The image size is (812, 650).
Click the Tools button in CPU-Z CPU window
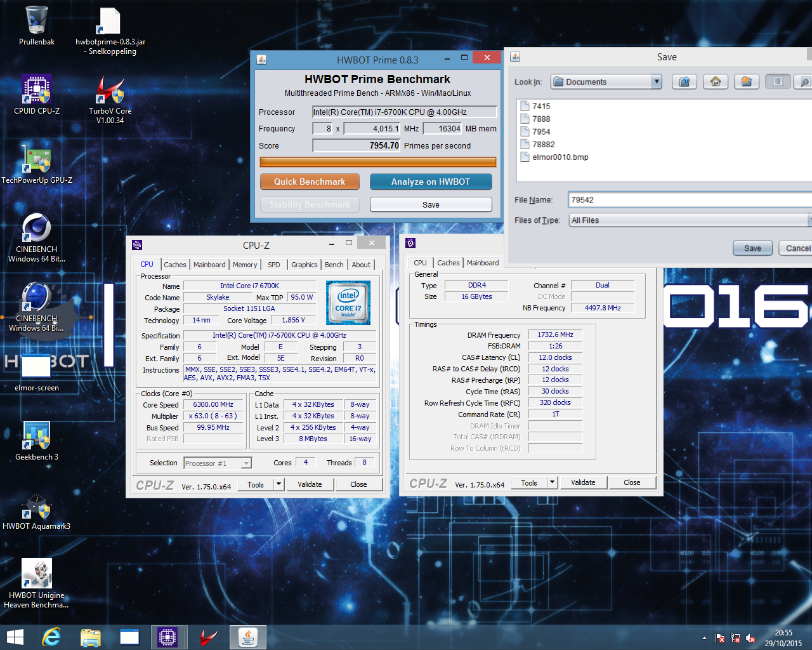click(x=256, y=484)
